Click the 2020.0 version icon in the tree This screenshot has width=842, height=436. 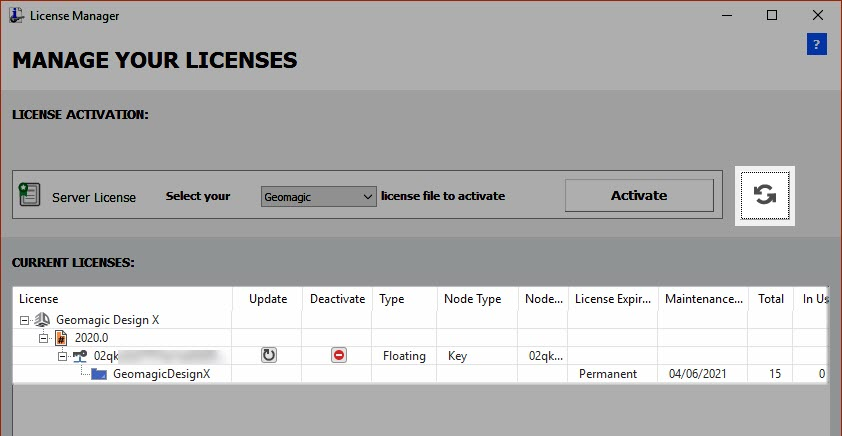(x=61, y=338)
